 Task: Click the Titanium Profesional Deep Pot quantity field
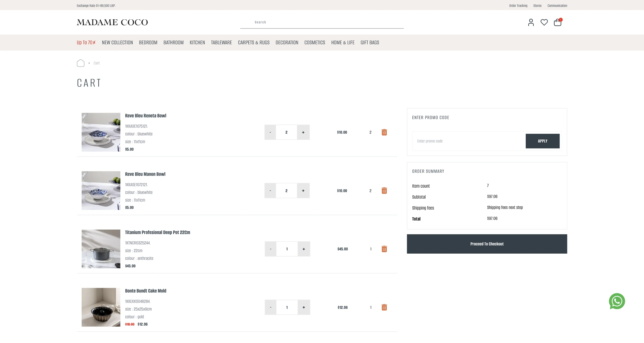tap(287, 249)
